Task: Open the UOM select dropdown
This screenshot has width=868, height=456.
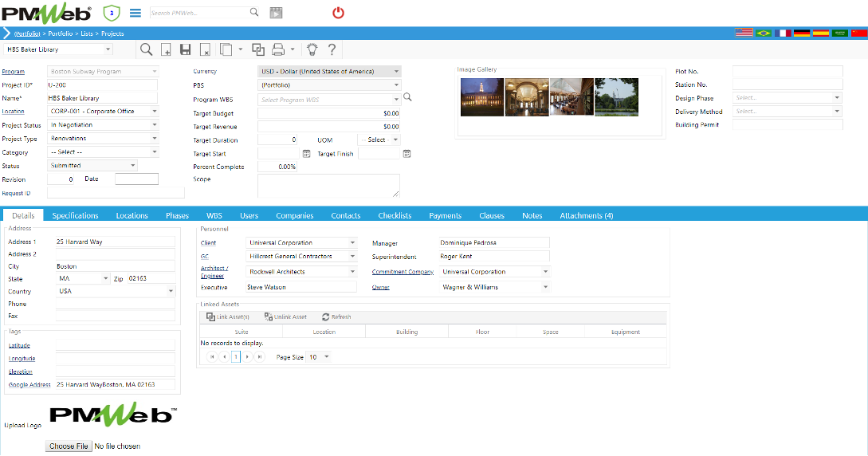Action: [395, 140]
